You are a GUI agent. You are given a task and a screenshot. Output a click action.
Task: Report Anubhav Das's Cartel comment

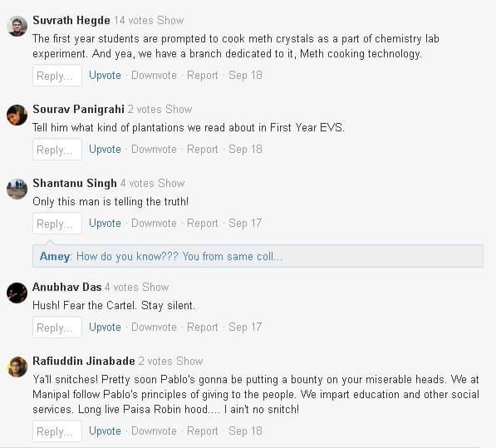(203, 327)
